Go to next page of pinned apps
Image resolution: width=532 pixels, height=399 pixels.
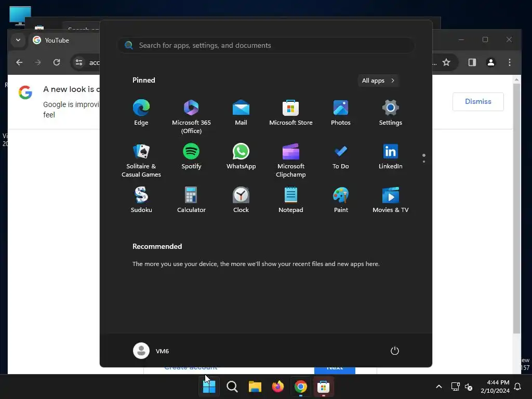tap(424, 162)
